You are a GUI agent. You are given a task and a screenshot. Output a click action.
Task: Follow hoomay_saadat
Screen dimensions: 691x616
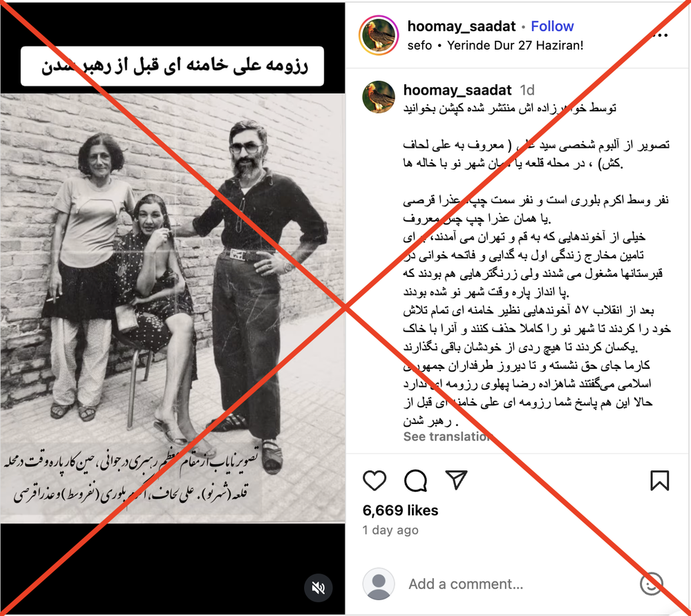pyautogui.click(x=552, y=26)
